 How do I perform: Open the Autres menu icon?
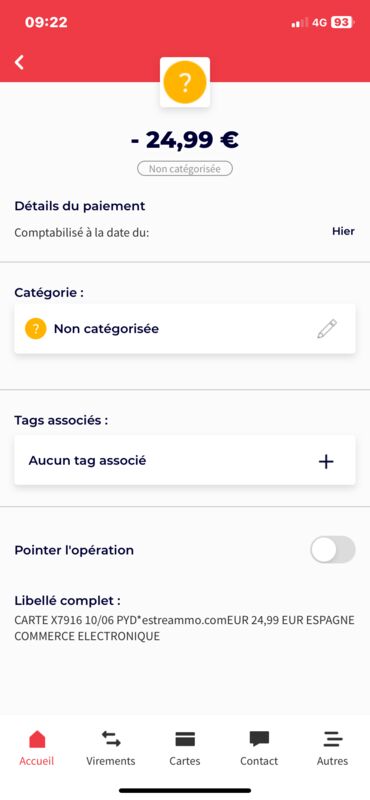[333, 739]
